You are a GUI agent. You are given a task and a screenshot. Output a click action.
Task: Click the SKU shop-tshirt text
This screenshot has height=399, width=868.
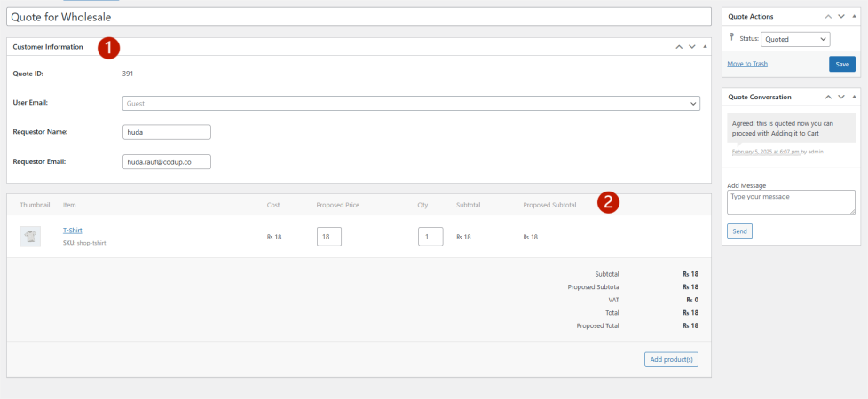pos(84,243)
